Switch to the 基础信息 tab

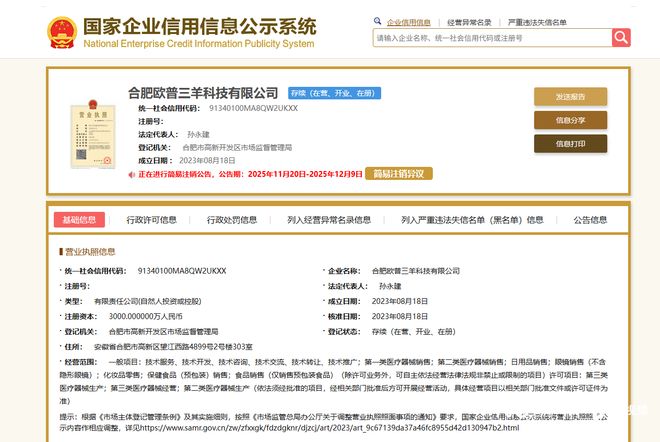(79, 220)
